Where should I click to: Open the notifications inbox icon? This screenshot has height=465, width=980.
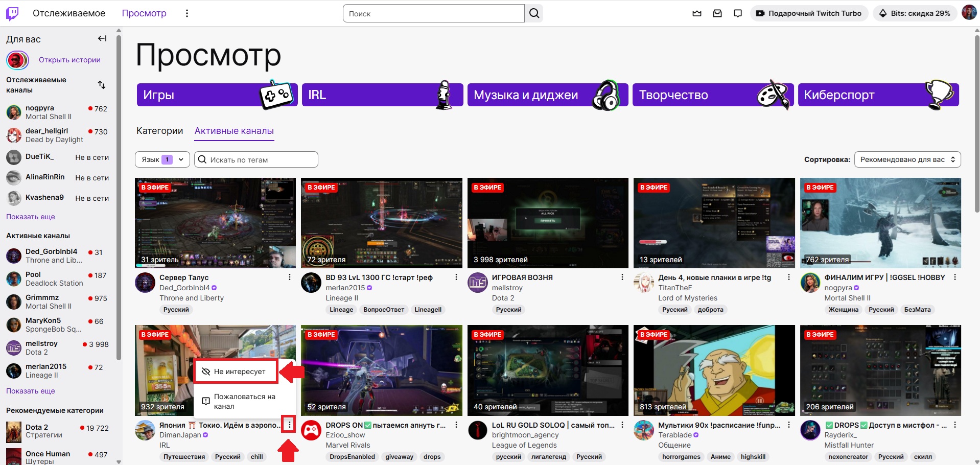click(x=717, y=13)
